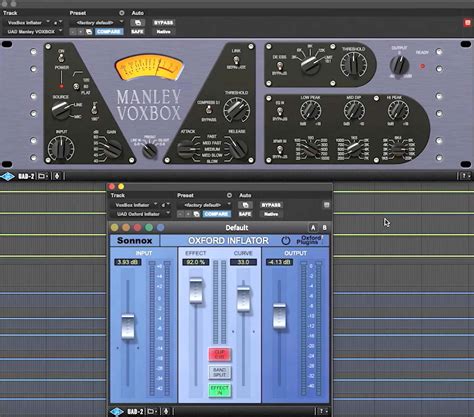Click the VoxBox INPUT knob
The width and height of the screenshot is (474, 417).
[61, 149]
